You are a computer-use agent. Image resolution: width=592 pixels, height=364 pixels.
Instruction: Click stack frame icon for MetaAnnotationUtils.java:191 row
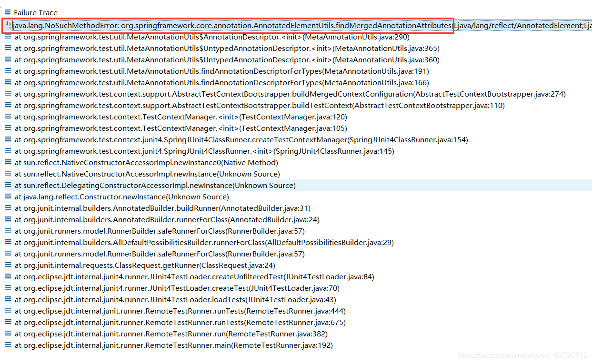(8, 71)
